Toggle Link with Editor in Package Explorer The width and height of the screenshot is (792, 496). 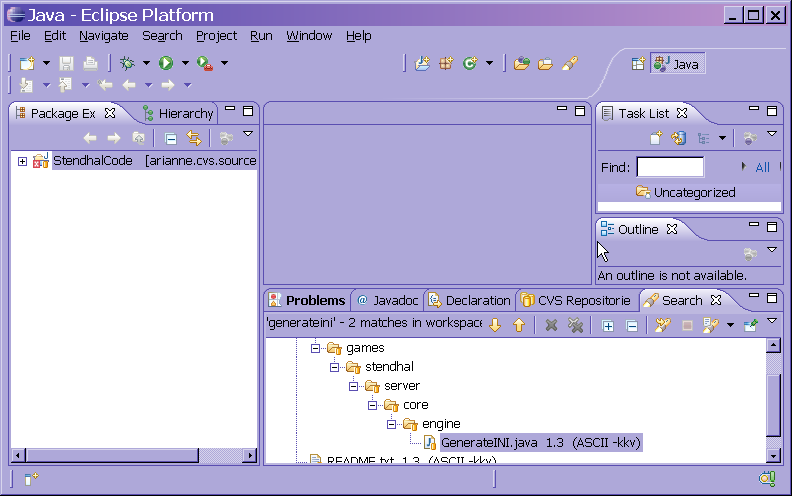pos(193,138)
